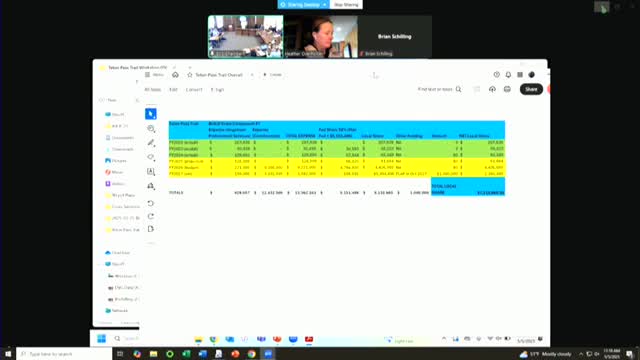640x360 pixels.
Task: Open the All tools tab
Action: 153,89
